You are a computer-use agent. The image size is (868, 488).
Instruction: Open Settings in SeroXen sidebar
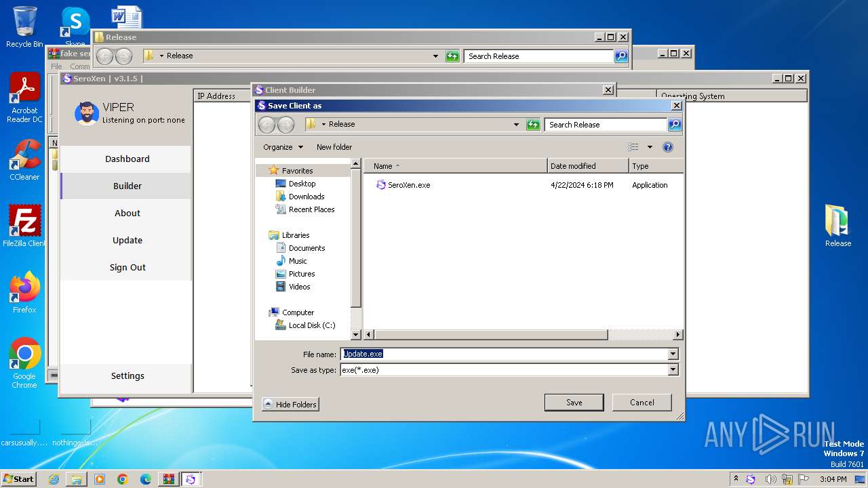coord(127,376)
